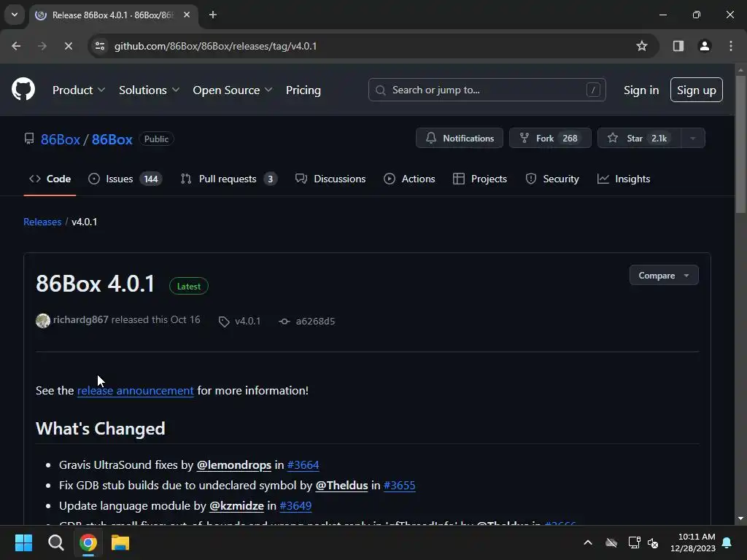The image size is (747, 560).
Task: Open pull request #3664
Action: 303,464
